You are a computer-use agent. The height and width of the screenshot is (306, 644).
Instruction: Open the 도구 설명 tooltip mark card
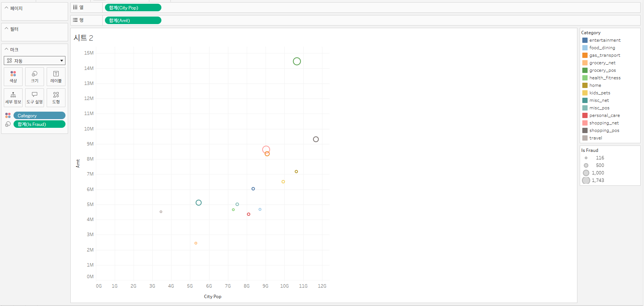point(35,98)
